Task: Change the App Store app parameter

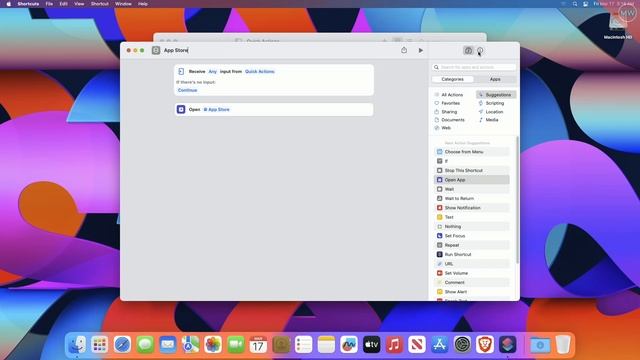Action: pyautogui.click(x=216, y=109)
